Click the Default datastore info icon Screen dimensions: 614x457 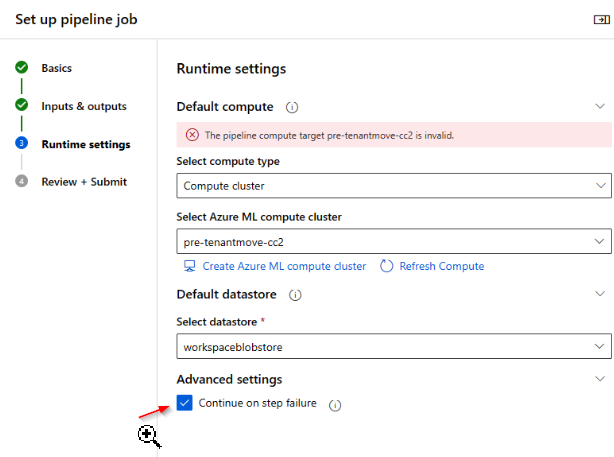(295, 295)
